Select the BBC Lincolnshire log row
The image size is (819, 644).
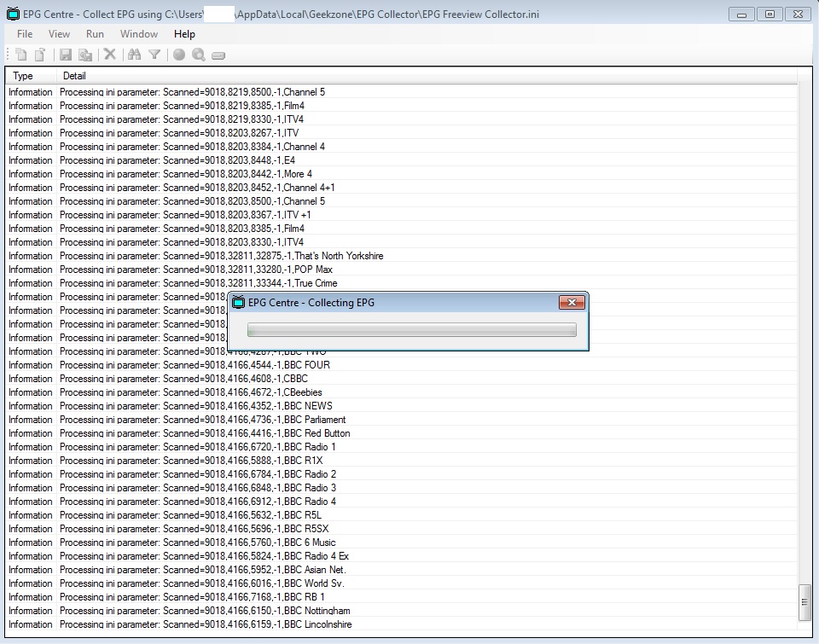point(256,624)
